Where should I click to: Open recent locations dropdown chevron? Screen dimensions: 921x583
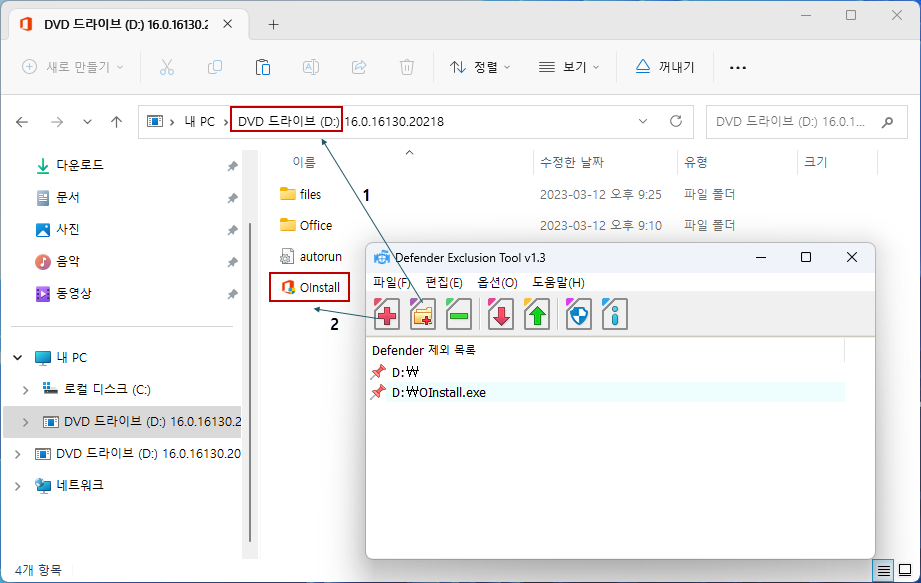(87, 122)
